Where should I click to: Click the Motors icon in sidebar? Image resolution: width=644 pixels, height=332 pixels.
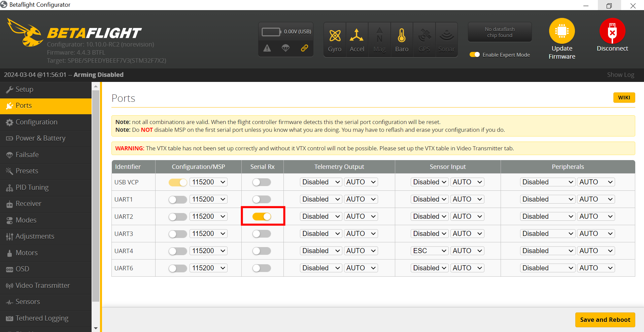pyautogui.click(x=9, y=253)
